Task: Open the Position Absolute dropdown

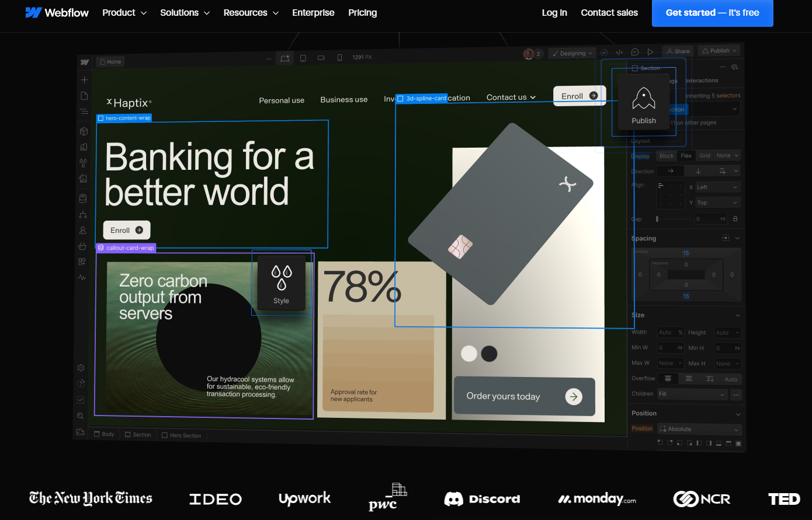Action: (699, 429)
